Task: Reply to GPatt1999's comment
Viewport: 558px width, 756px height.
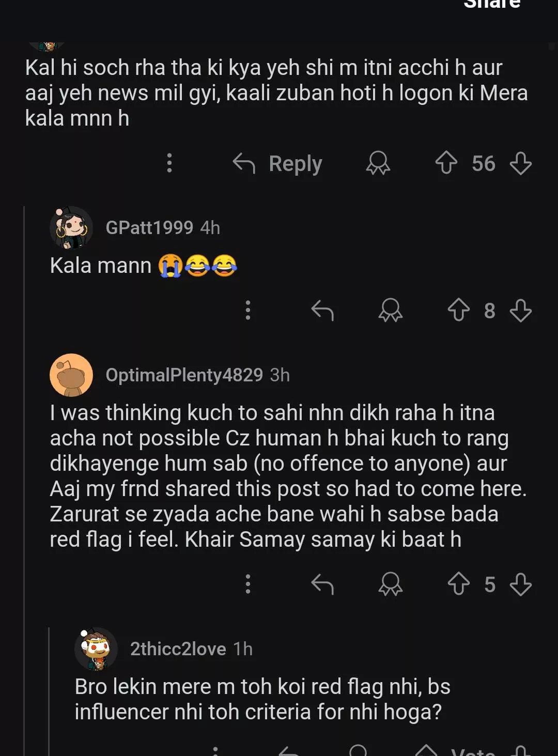Action: [322, 311]
